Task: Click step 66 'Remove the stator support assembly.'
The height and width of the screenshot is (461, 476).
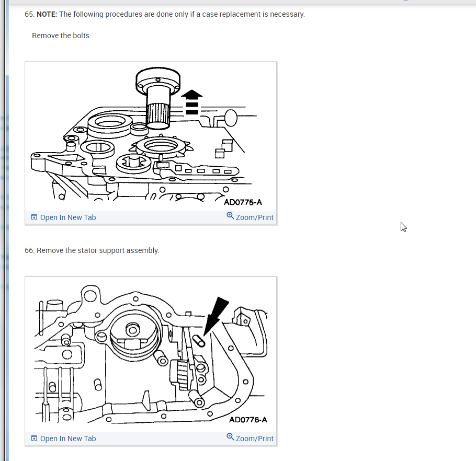Action: (92, 250)
